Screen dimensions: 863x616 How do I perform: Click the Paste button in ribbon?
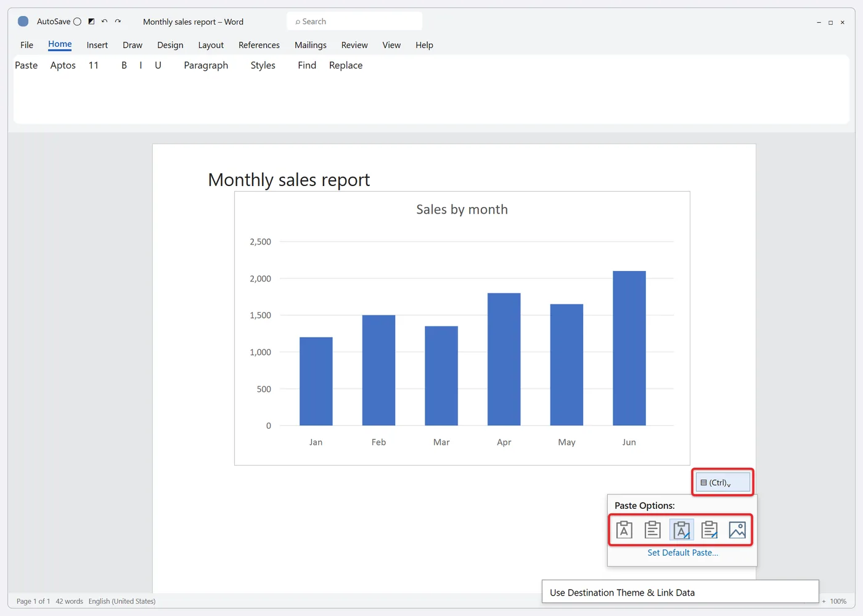(26, 65)
